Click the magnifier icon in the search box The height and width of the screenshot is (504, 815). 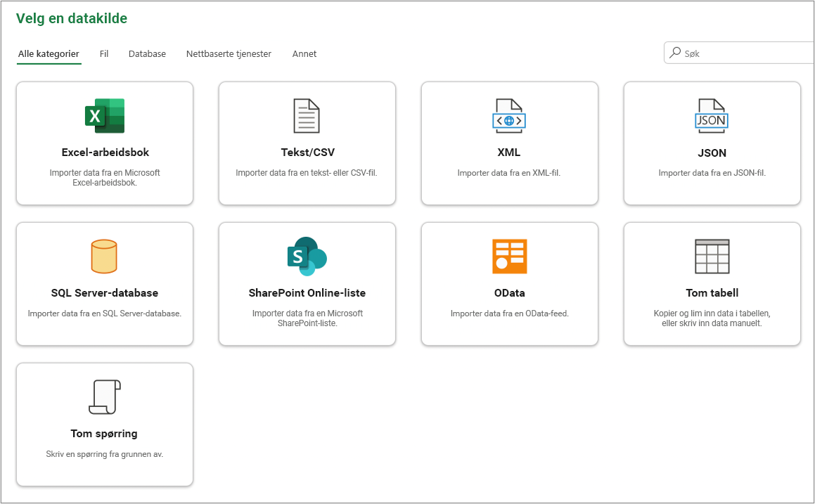(x=675, y=53)
